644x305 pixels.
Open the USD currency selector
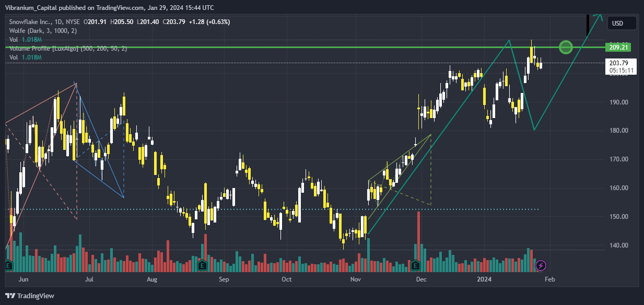tap(622, 23)
